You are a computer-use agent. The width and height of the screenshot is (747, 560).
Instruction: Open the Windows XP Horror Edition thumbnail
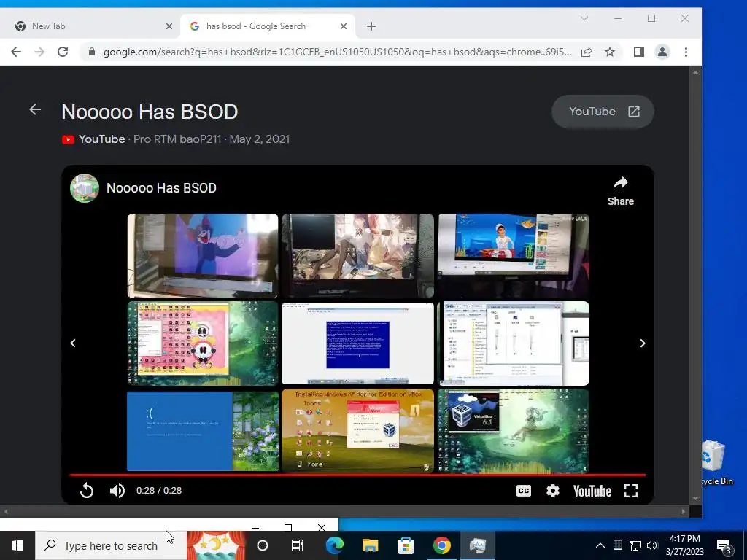click(357, 431)
